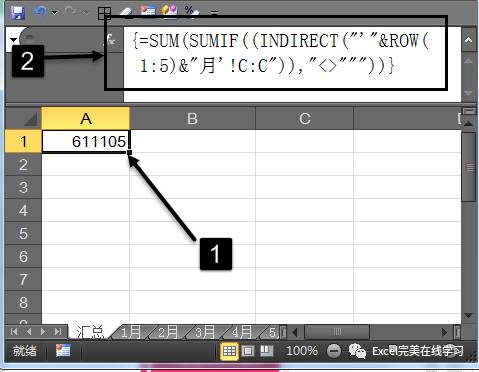479x372 pixels.
Task: Go to first sheet with navigation arrow
Action: coord(14,332)
